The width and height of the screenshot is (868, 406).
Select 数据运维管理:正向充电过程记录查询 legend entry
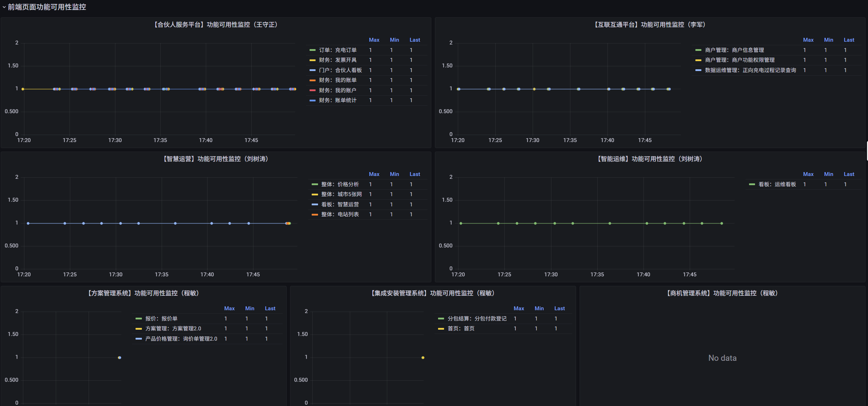pyautogui.click(x=750, y=70)
